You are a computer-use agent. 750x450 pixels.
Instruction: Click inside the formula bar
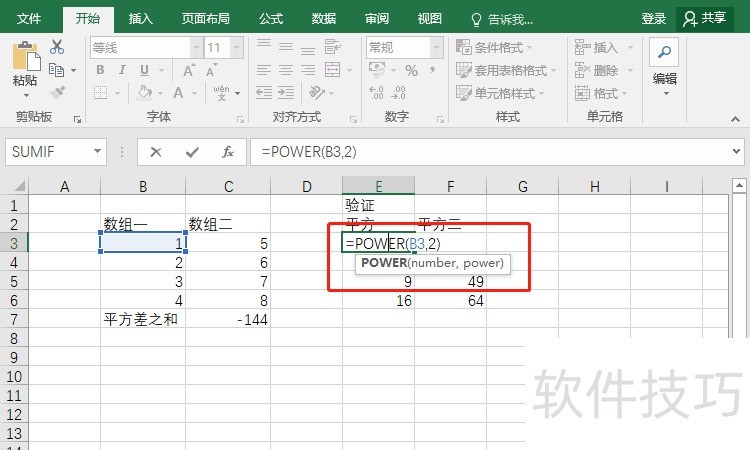490,152
